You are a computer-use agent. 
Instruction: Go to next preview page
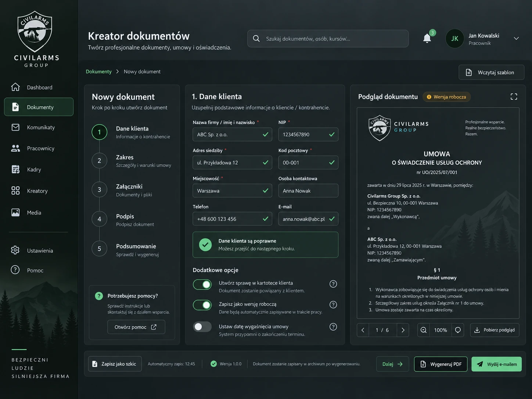[x=403, y=330]
